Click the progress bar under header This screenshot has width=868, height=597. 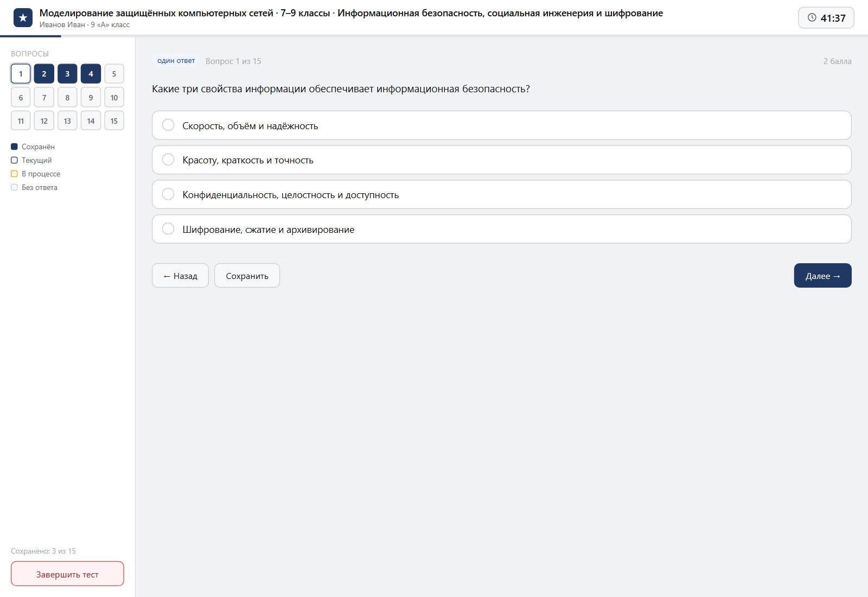point(434,36)
